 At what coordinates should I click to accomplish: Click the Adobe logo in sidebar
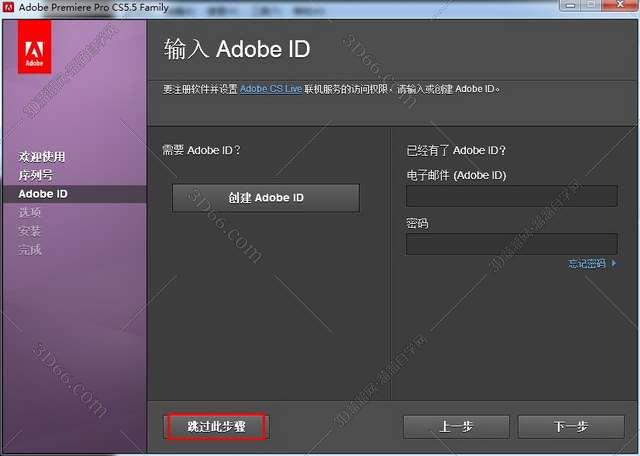[x=34, y=47]
